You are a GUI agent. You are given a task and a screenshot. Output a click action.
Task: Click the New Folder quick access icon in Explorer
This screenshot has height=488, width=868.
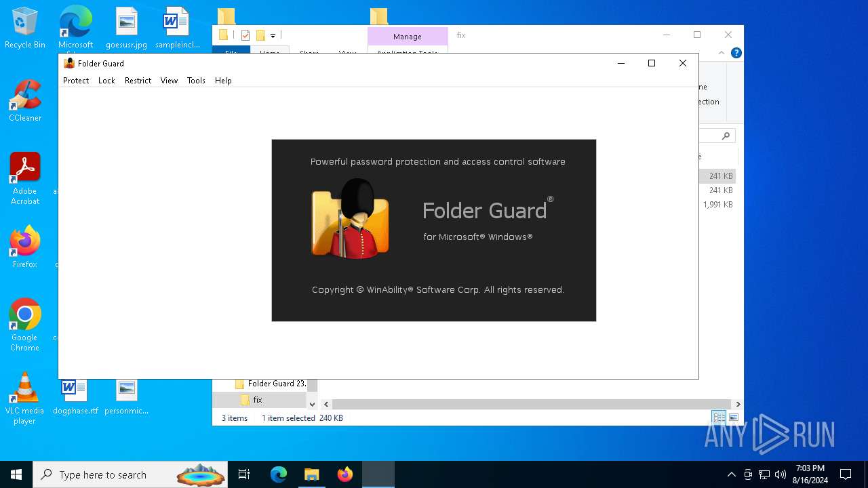260,35
